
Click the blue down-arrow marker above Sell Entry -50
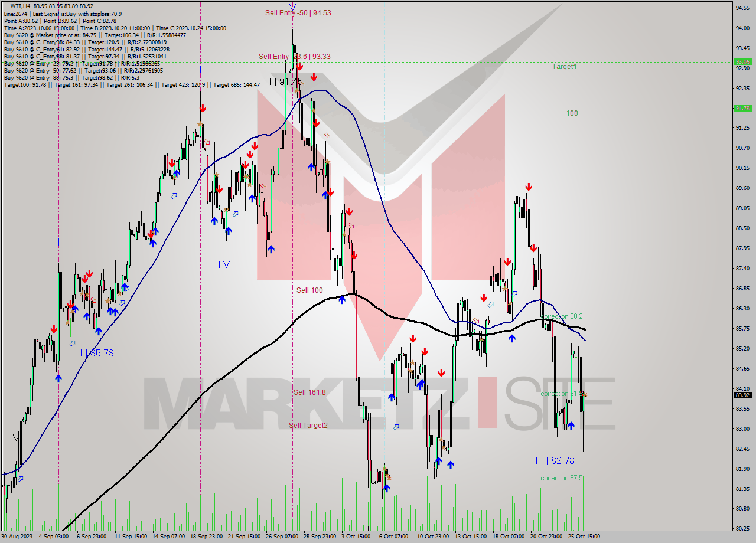click(293, 6)
